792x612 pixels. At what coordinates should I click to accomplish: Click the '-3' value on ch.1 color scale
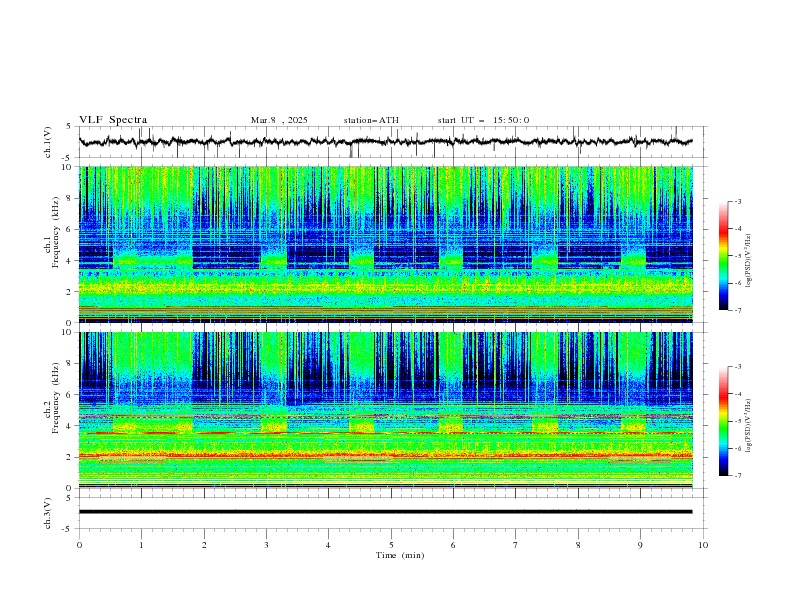pyautogui.click(x=737, y=201)
